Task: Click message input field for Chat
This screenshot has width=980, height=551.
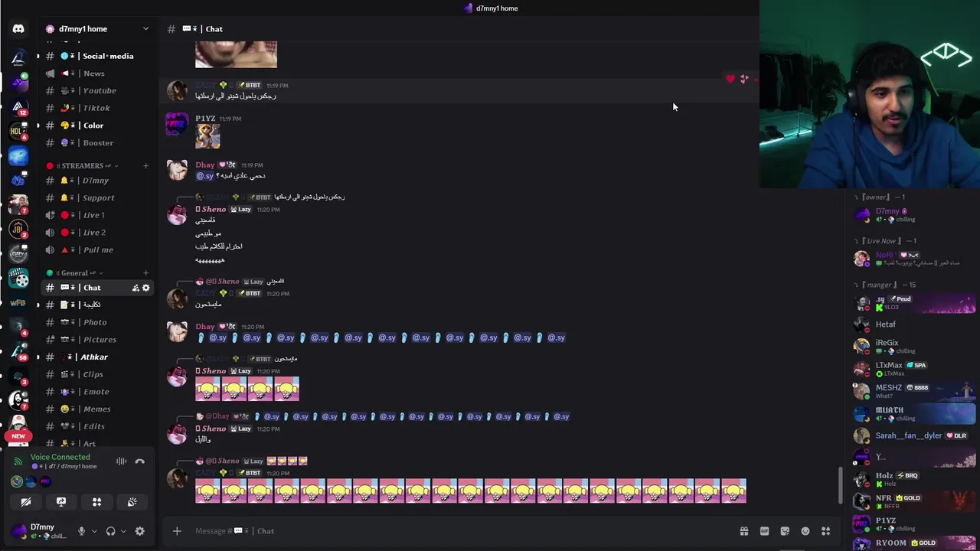Action: pyautogui.click(x=459, y=531)
